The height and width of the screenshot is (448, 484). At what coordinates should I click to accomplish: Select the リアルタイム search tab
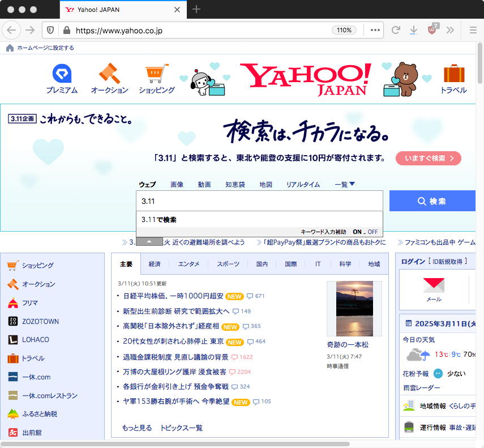pos(303,184)
